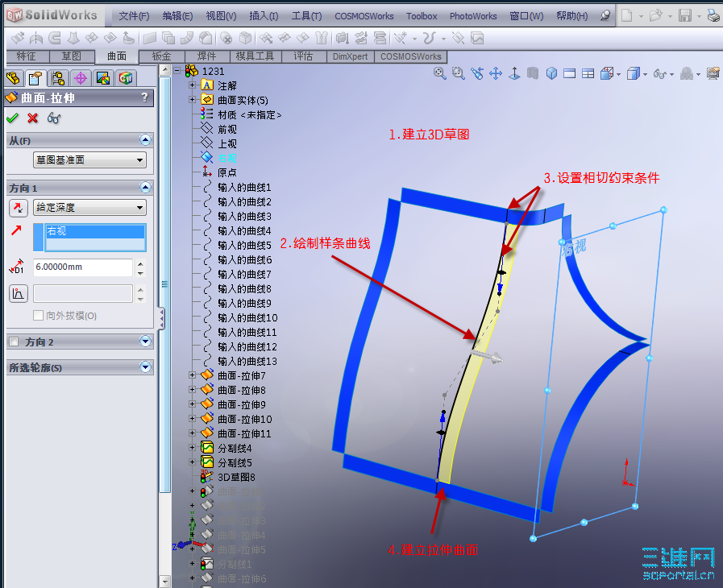Select 右视 plane in feature tree
This screenshot has width=723, height=588.
(226, 158)
